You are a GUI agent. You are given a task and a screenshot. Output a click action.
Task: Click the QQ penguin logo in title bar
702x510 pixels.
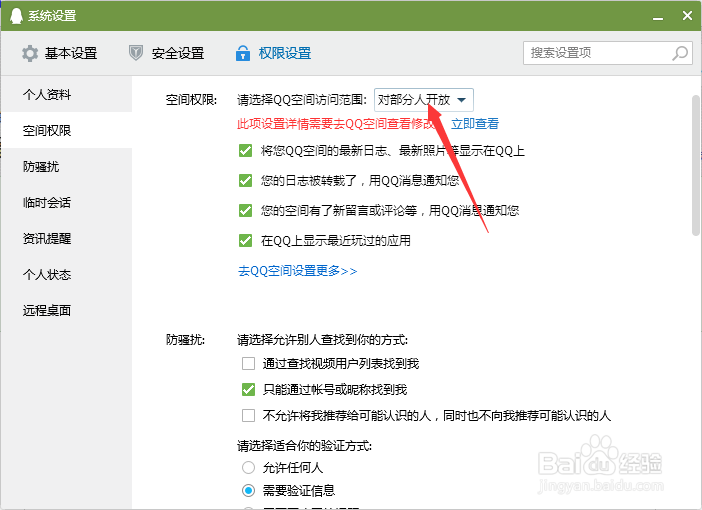16,16
